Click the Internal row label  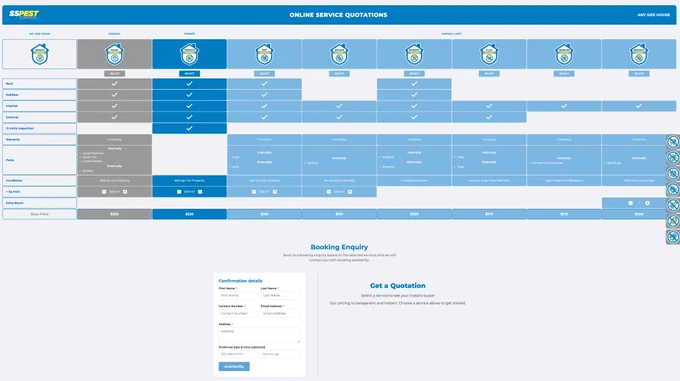click(x=39, y=106)
